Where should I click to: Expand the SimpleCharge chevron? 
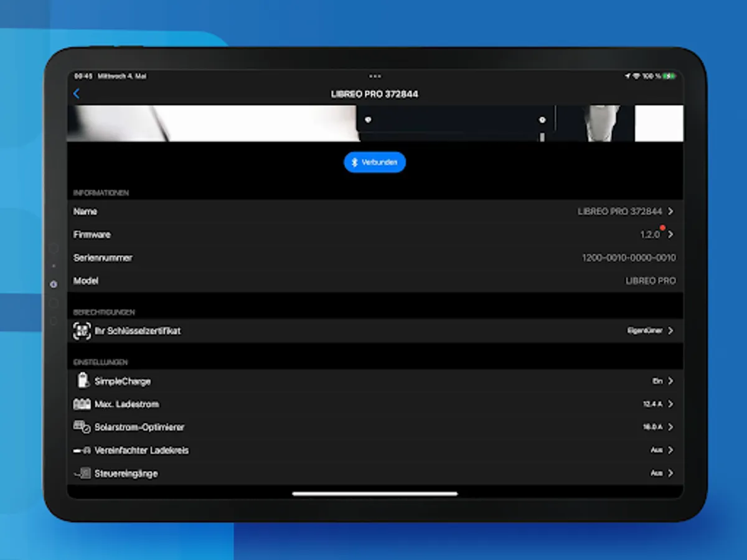click(670, 381)
